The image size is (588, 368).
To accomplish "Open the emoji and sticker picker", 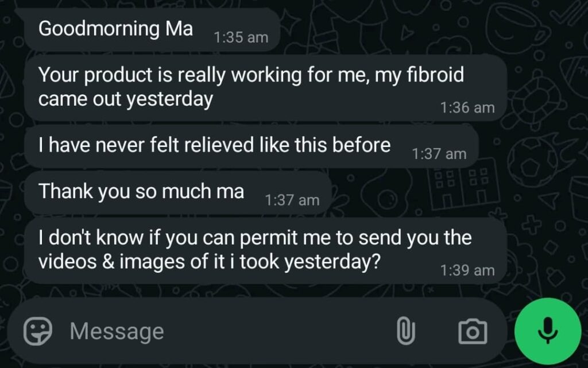I will click(38, 331).
